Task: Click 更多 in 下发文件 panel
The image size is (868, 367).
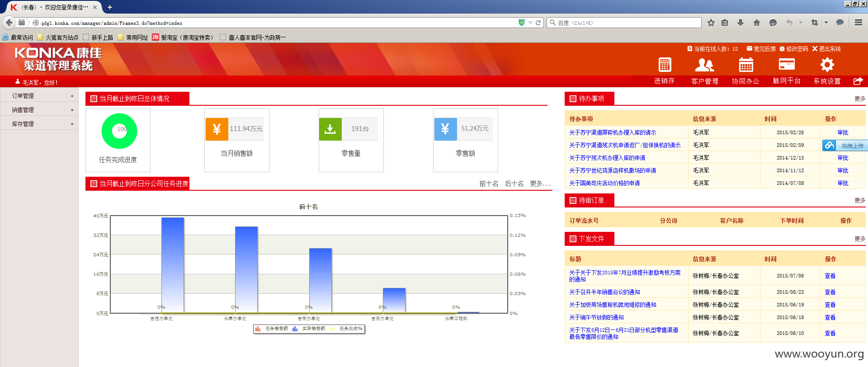Action: point(860,239)
